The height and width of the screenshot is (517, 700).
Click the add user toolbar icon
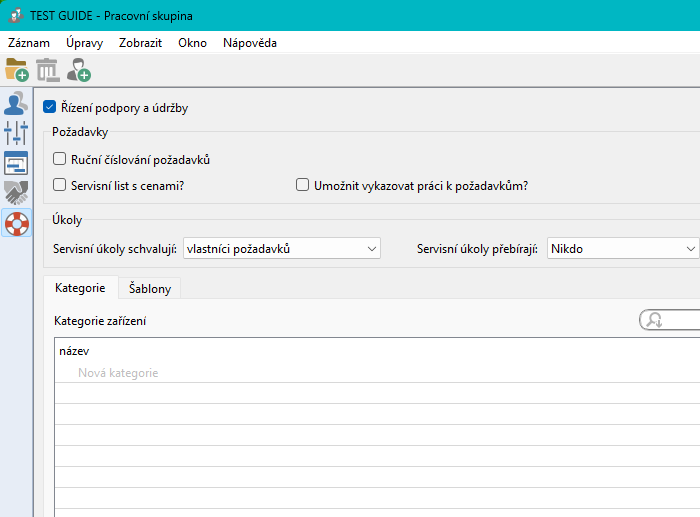point(78,70)
